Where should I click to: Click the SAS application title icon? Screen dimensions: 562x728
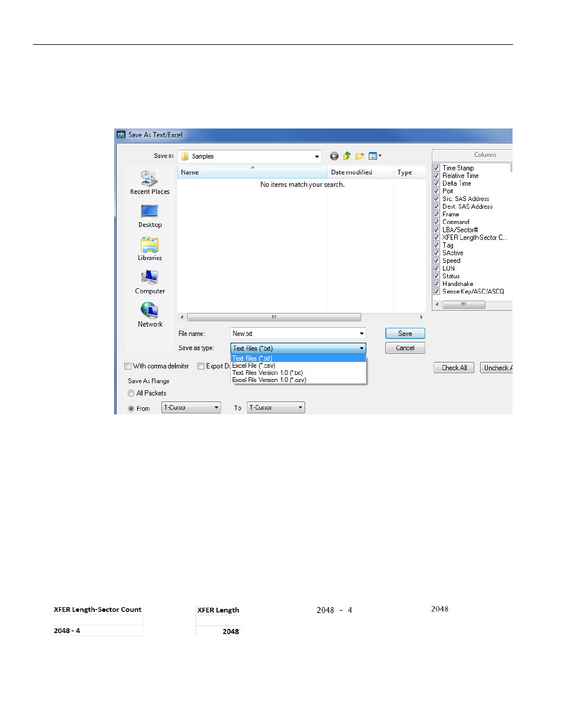click(121, 134)
